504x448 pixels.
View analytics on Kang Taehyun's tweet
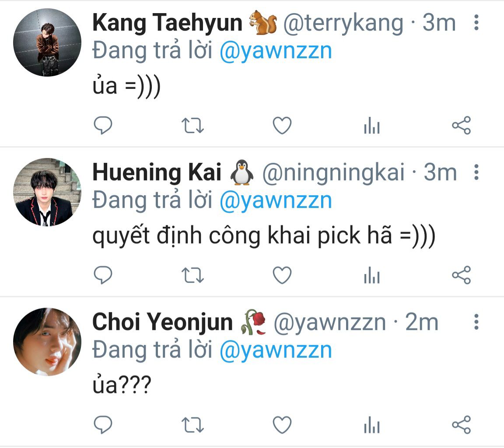pos(372,126)
